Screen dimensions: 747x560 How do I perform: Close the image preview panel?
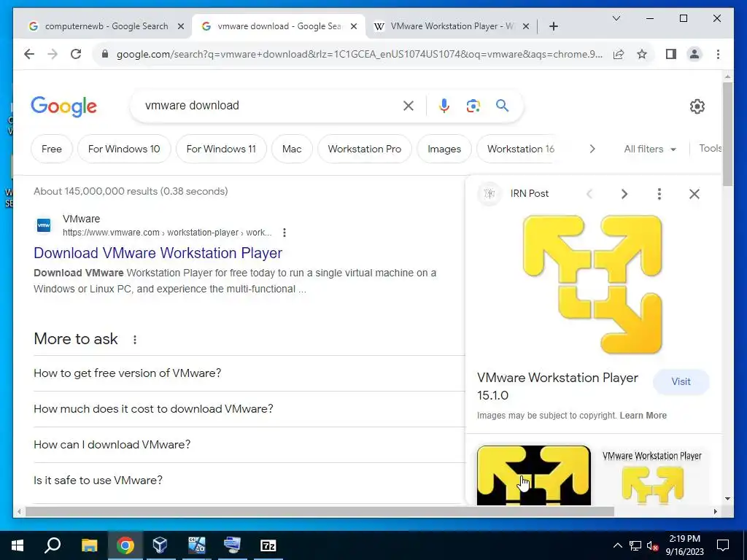tap(694, 194)
